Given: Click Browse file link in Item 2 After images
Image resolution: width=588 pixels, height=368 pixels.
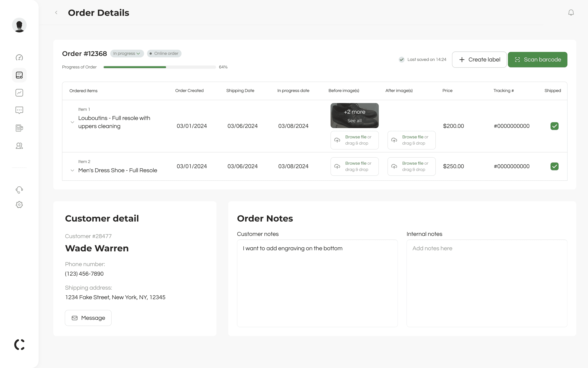Looking at the screenshot, I should click(413, 163).
